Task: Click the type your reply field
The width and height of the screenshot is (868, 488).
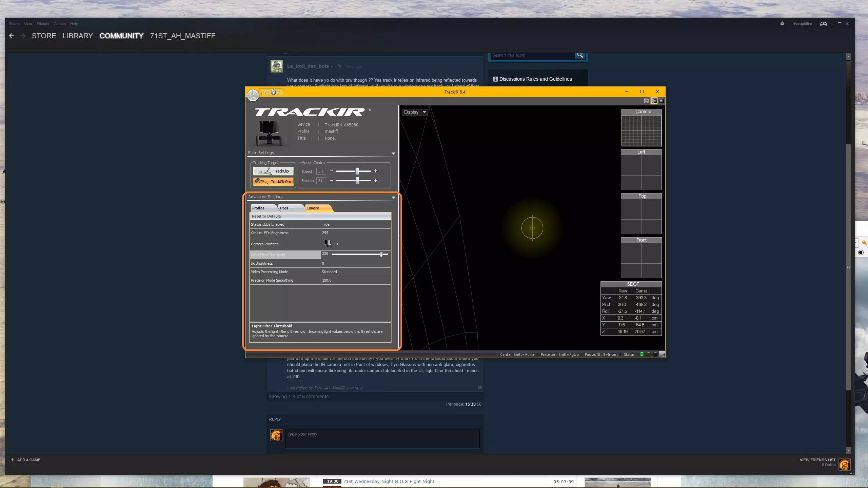Action: point(382,439)
